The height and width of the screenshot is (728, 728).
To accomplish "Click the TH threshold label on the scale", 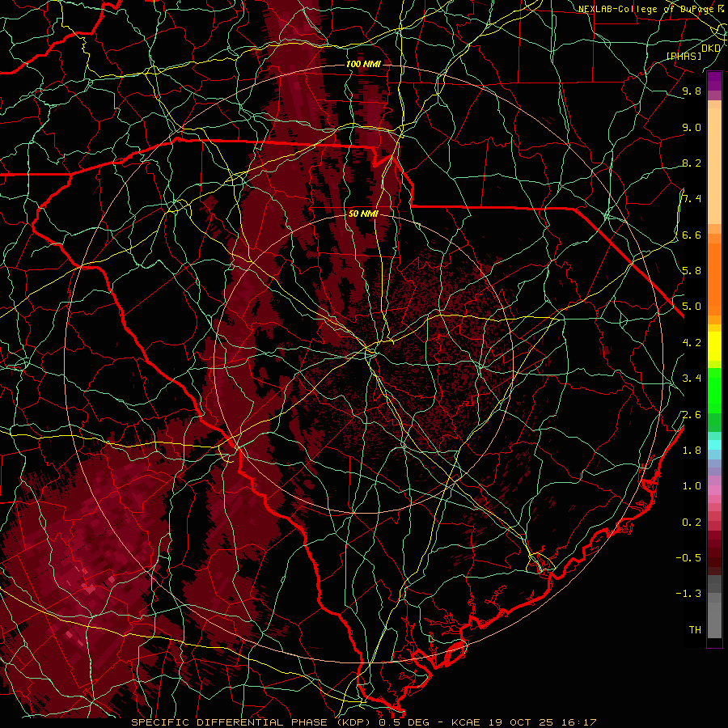I will 695,630.
